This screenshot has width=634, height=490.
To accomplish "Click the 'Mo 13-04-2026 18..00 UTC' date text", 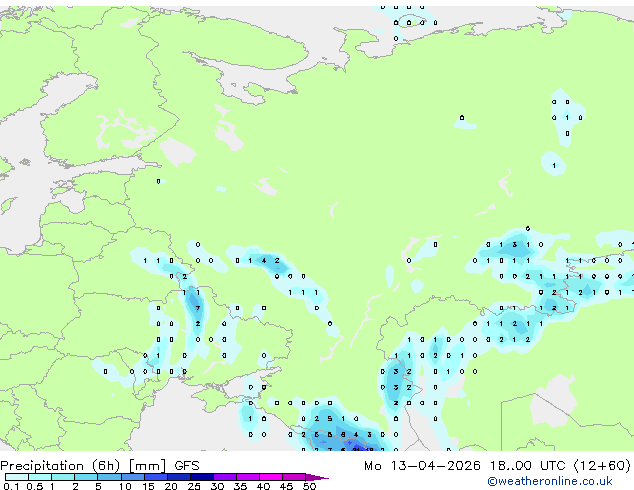I will click(465, 466).
